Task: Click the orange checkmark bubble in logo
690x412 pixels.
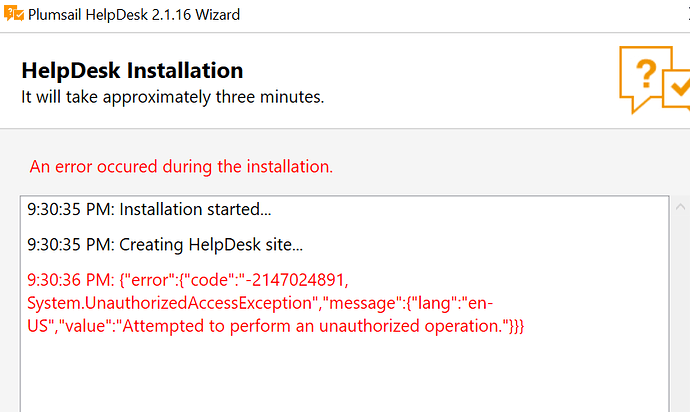Action: click(676, 88)
